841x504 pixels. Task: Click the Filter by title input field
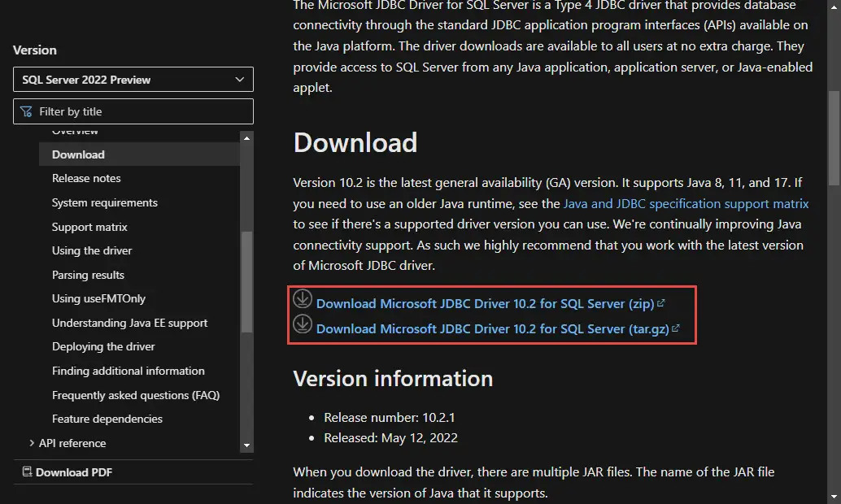(133, 111)
